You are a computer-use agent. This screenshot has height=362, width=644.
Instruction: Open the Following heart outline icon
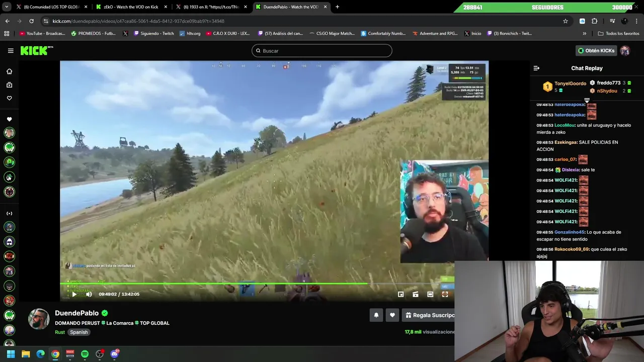(x=9, y=98)
